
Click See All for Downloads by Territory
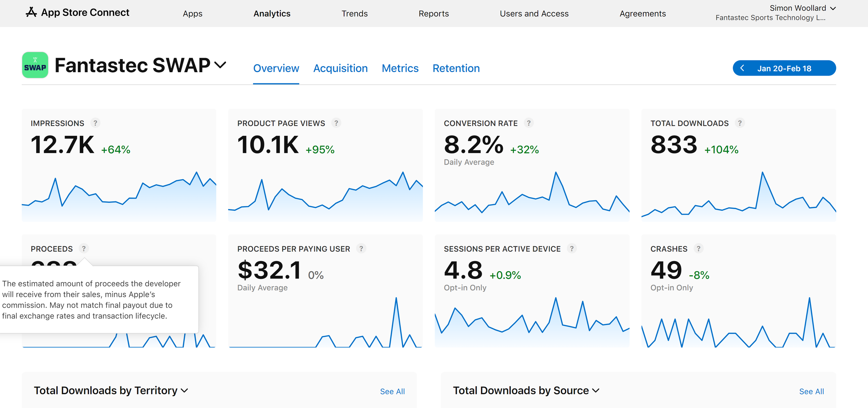coord(392,391)
